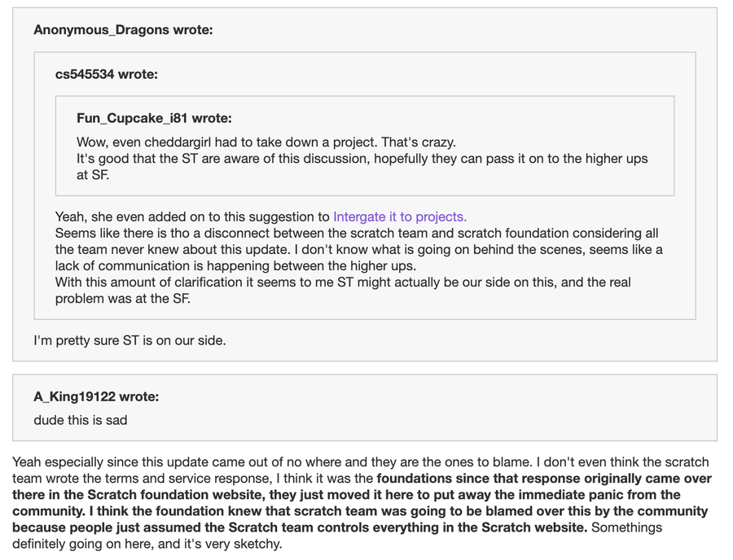733x560 pixels.
Task: Click the "cs545534 wrote:" quote header
Action: (x=106, y=74)
